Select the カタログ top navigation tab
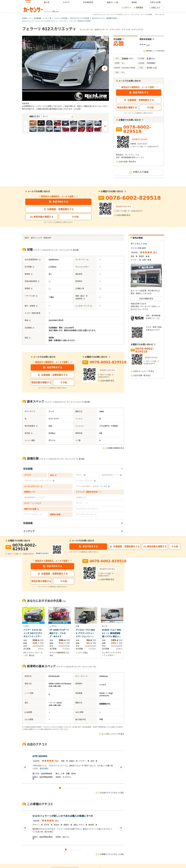Viewport: 186px width, 868px height. tap(66, 2)
